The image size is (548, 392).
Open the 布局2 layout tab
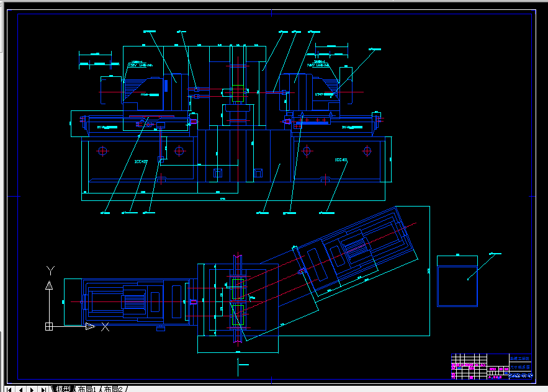[x=113, y=389]
